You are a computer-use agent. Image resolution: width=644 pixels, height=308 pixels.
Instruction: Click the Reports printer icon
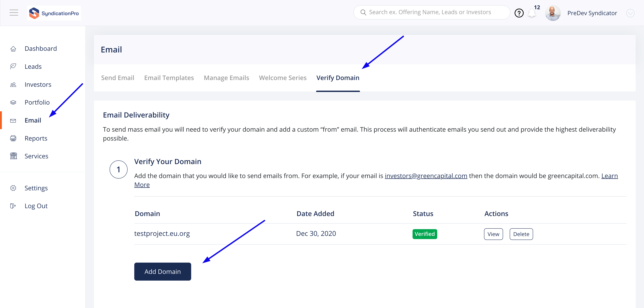(x=13, y=138)
